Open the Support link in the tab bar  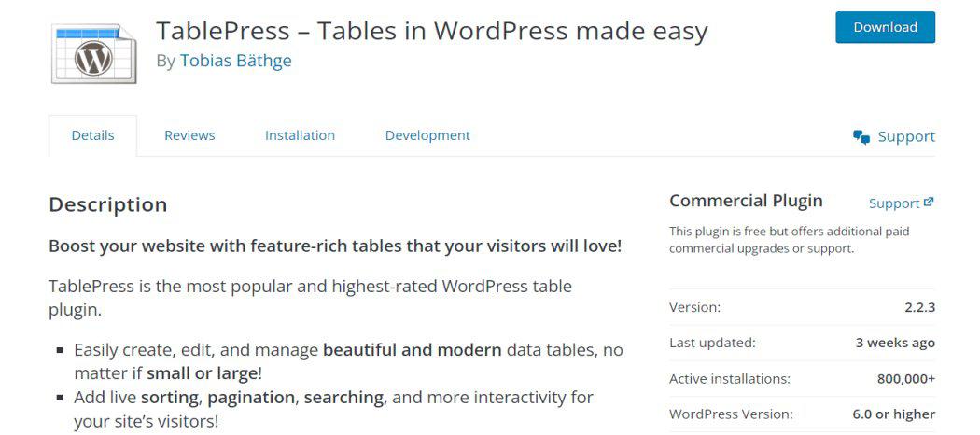coord(905,136)
